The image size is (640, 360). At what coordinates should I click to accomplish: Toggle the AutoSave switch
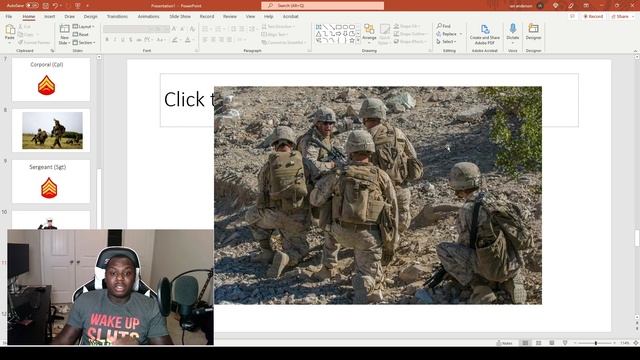coord(32,6)
